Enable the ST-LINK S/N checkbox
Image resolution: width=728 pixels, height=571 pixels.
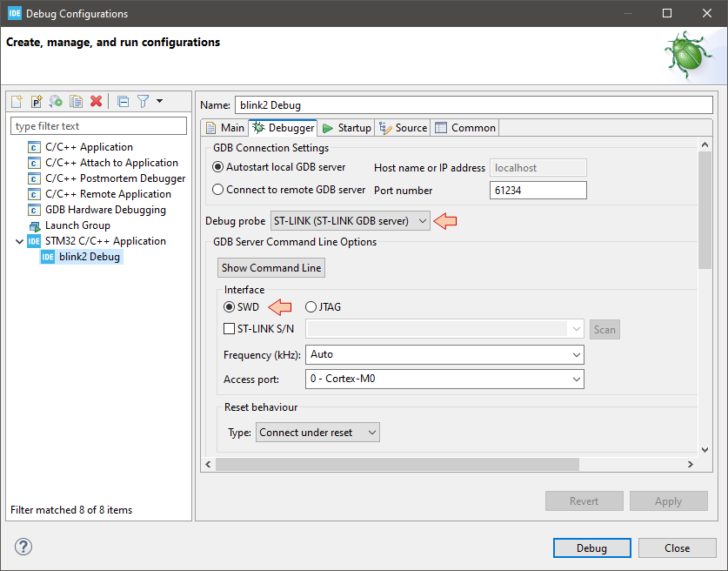point(229,329)
